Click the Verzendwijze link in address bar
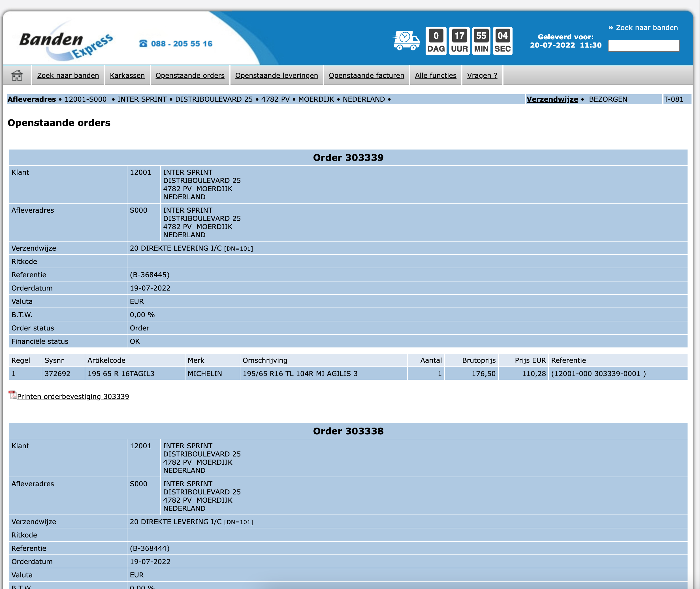Screen dimensions: 700x589 pos(552,99)
